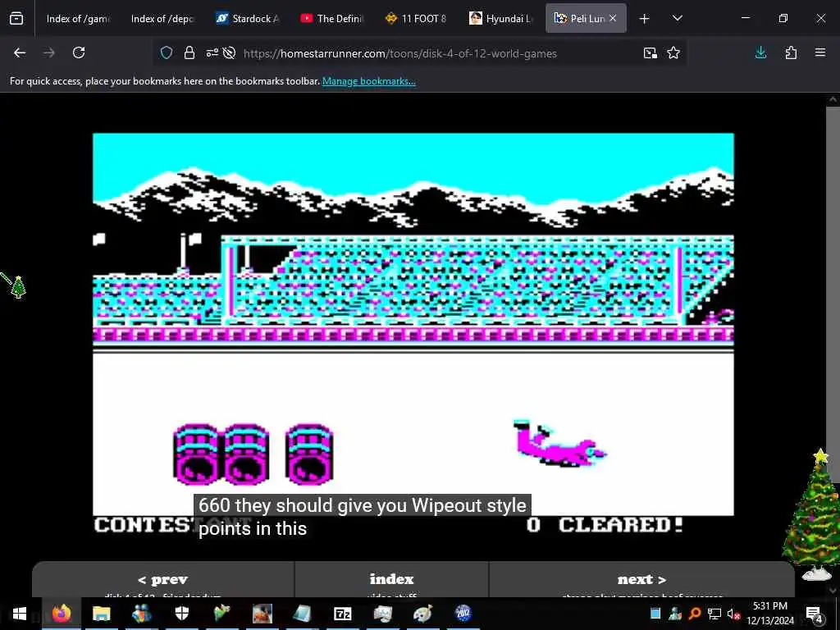Open the Firefox application hamburger menu

pyautogui.click(x=820, y=52)
